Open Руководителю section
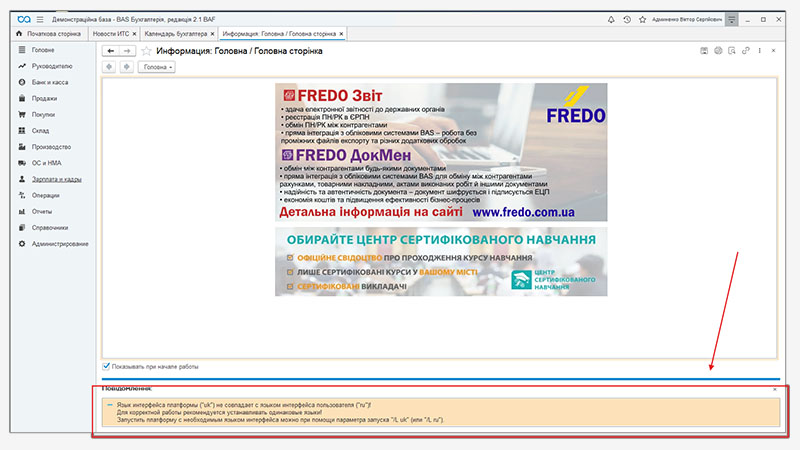800x450 pixels. (52, 66)
